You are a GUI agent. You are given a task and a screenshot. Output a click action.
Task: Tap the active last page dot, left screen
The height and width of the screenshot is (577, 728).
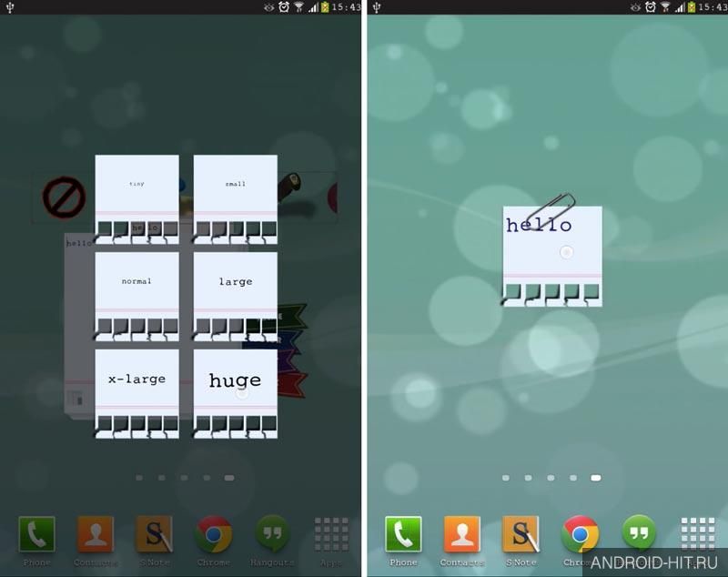tap(229, 478)
